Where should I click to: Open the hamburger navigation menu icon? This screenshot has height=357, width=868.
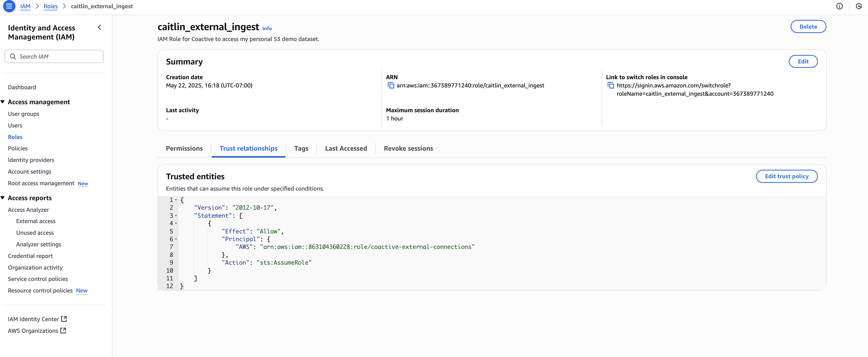pyautogui.click(x=9, y=6)
